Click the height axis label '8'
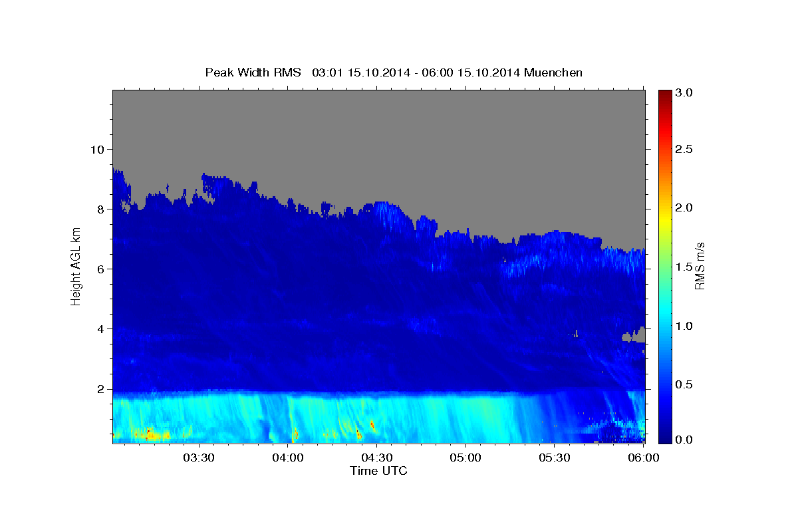Viewport: 798px width, 532px height. 99,209
